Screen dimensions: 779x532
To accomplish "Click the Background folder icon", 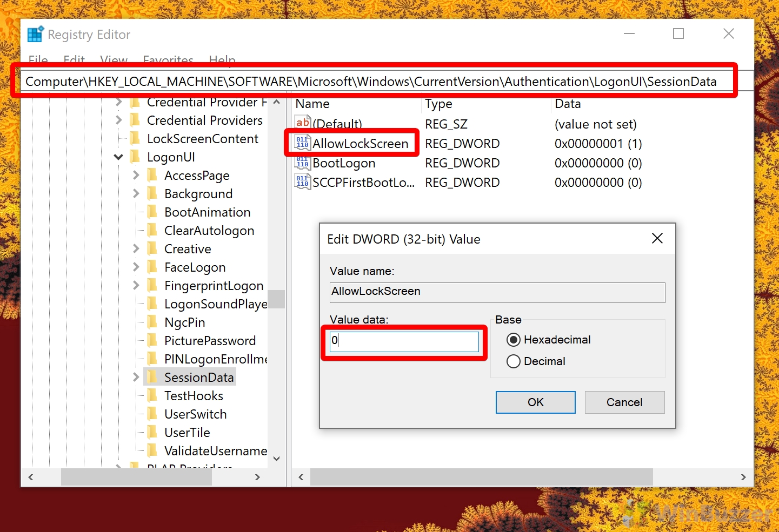I will tap(153, 193).
